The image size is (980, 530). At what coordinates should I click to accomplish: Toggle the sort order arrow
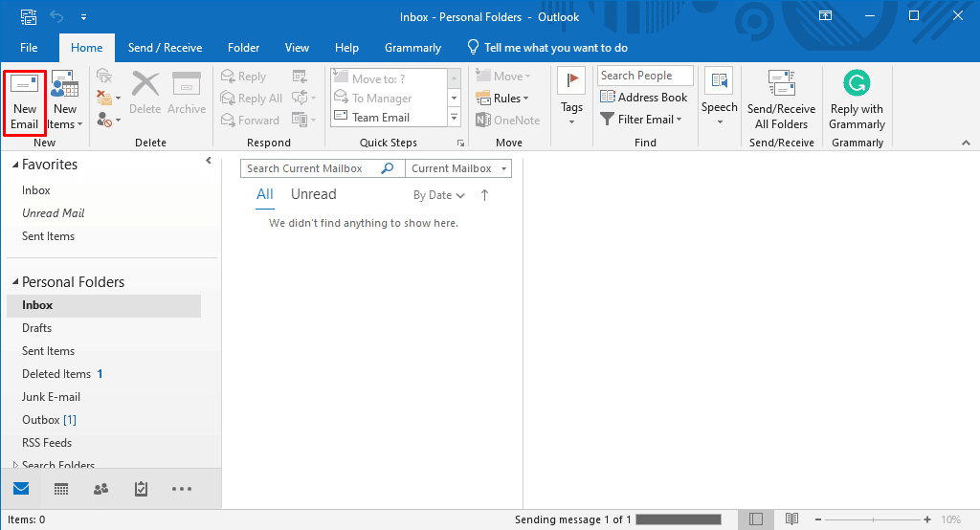tap(484, 195)
